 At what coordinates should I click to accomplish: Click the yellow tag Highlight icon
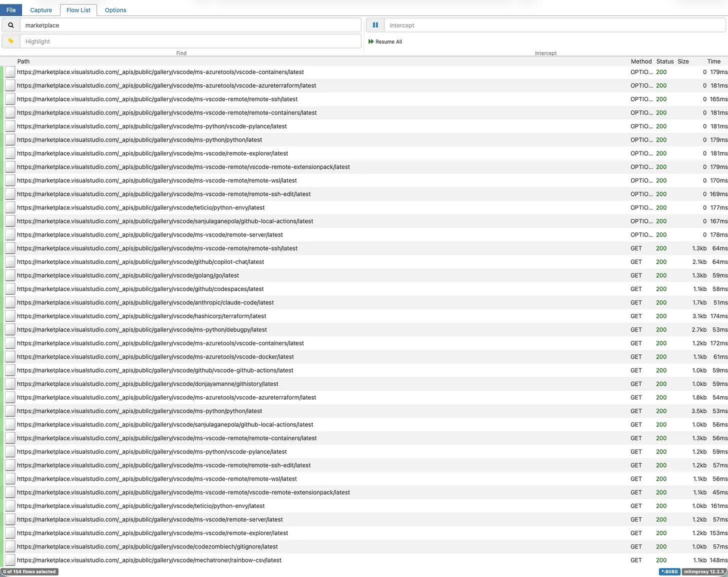click(11, 41)
